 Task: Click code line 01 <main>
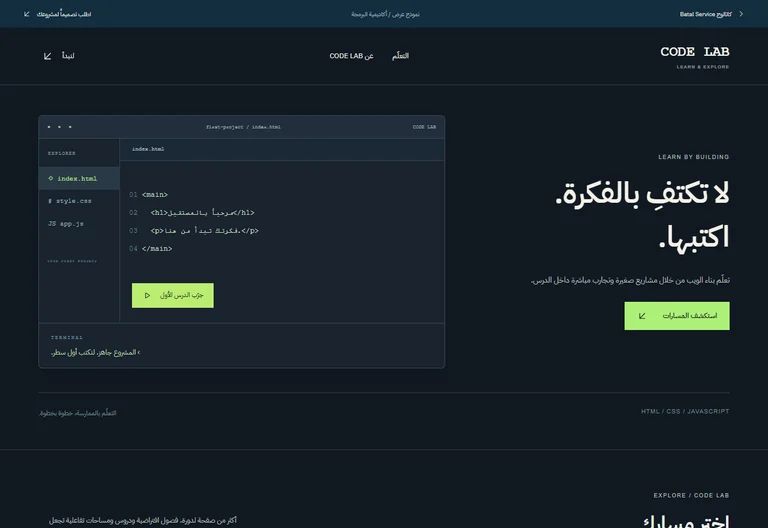(x=148, y=194)
